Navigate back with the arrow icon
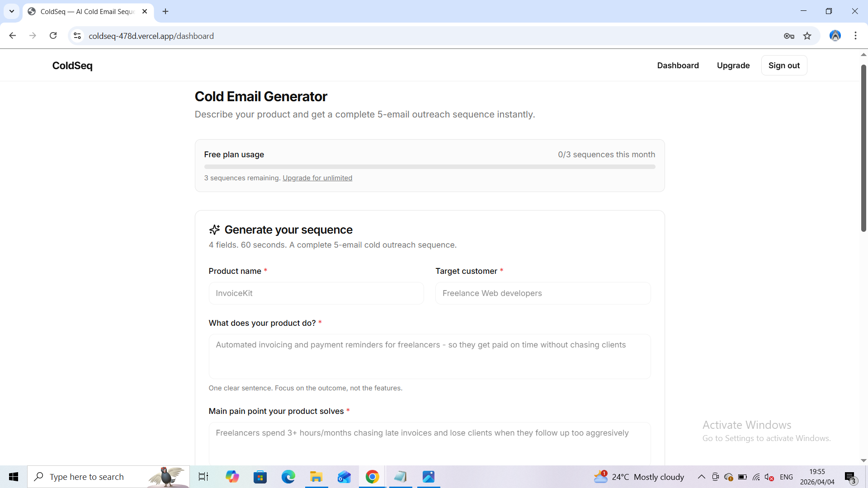This screenshot has height=488, width=868. 12,35
